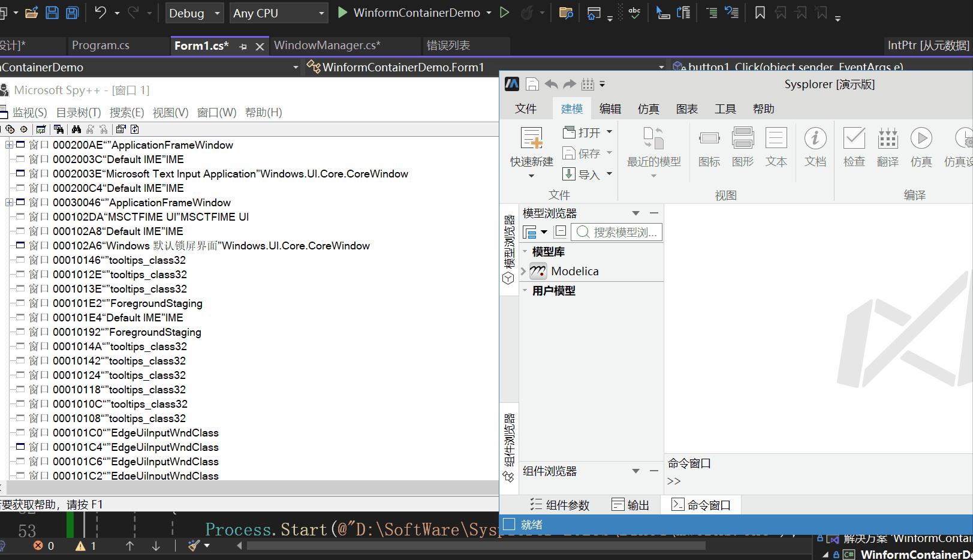Collapse the 模型浏览器 panel with the minus button
Screen dimensions: 973x560
click(x=653, y=212)
